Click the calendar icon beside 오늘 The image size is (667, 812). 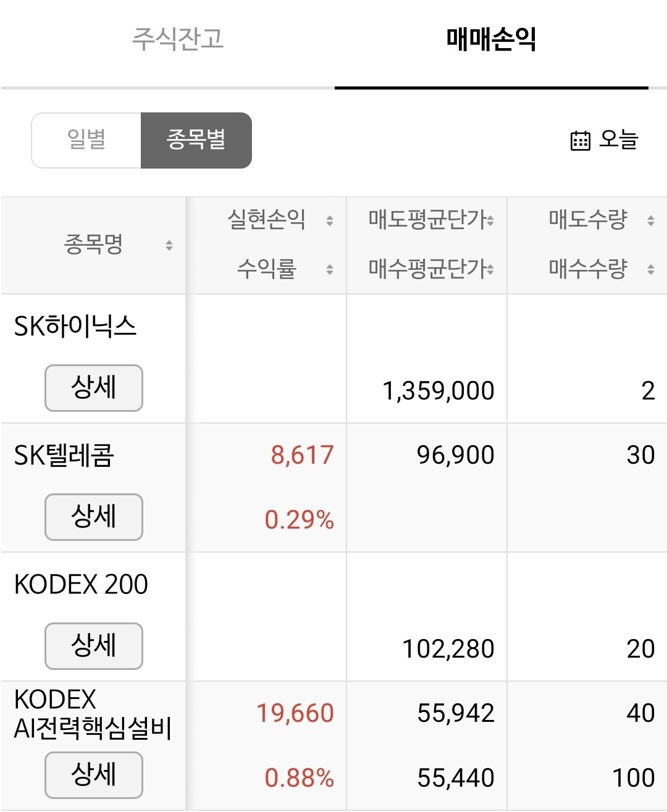tap(580, 141)
